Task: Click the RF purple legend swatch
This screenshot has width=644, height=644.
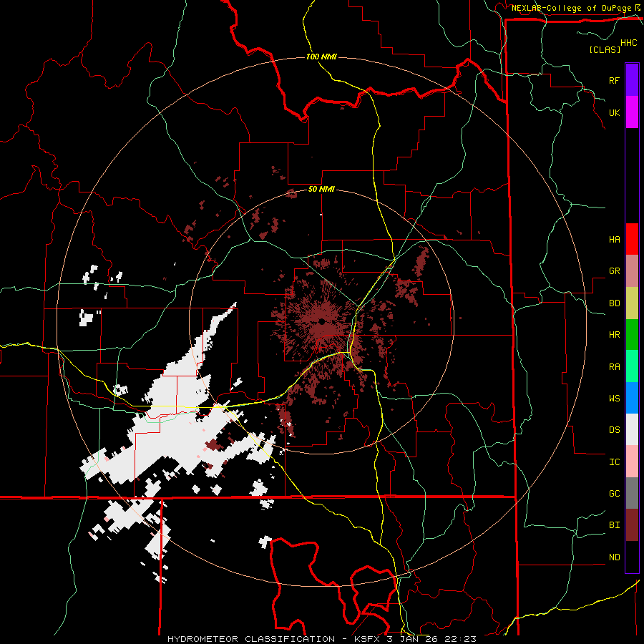Action: [632, 80]
